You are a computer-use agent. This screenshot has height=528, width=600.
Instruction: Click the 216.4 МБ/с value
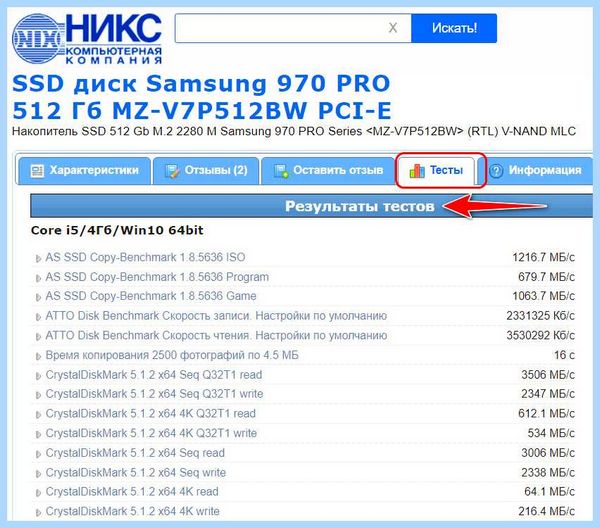546,511
